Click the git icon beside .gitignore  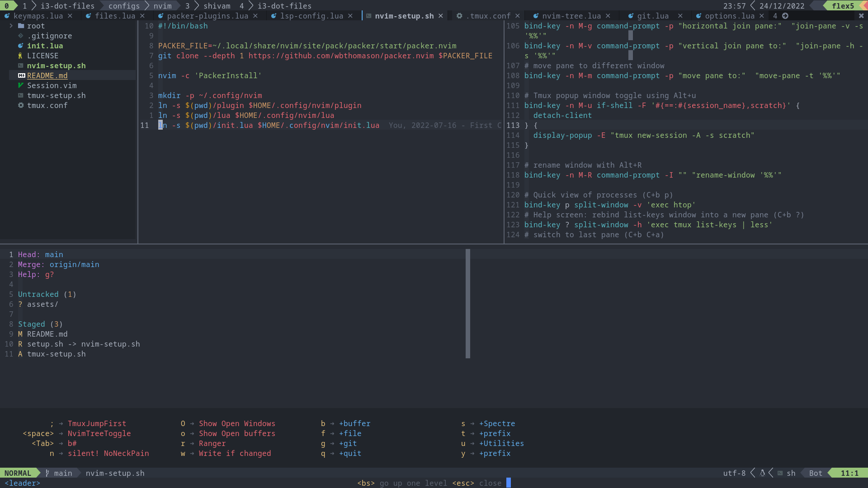(x=21, y=36)
